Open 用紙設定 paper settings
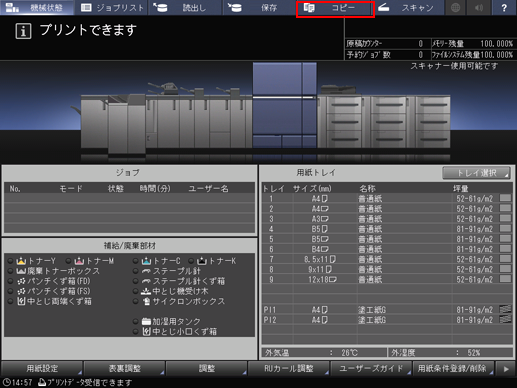Viewport: 517px width, 388px height. pos(42,368)
